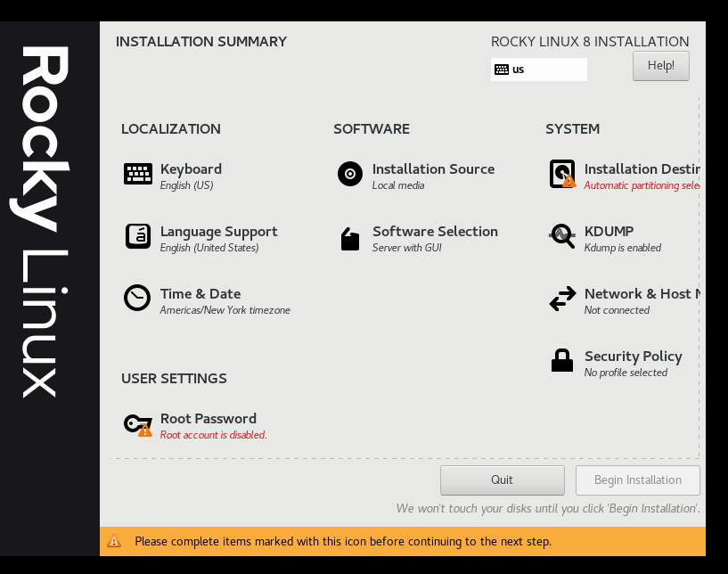Click the 'Automatic partitioning' red warning text

click(642, 185)
